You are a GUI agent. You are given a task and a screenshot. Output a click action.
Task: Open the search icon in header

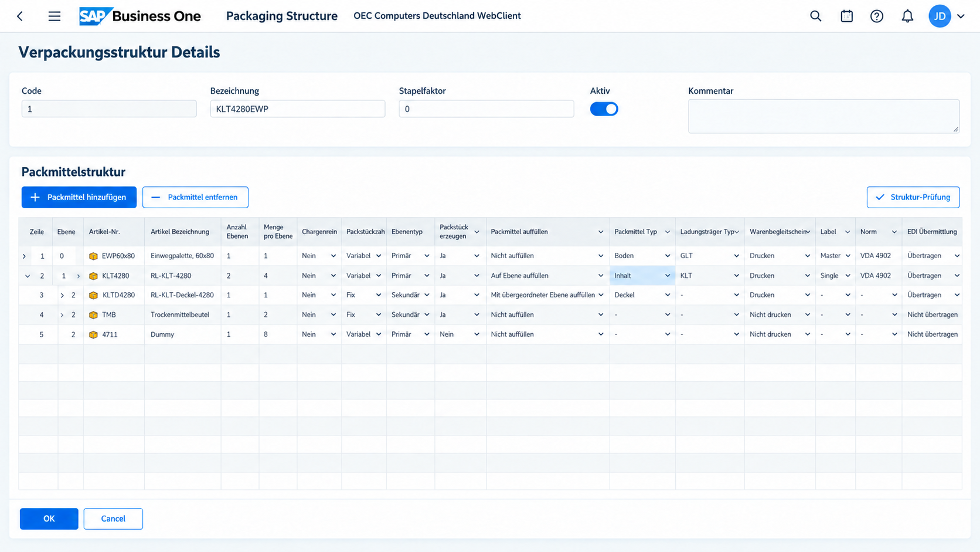pos(815,16)
